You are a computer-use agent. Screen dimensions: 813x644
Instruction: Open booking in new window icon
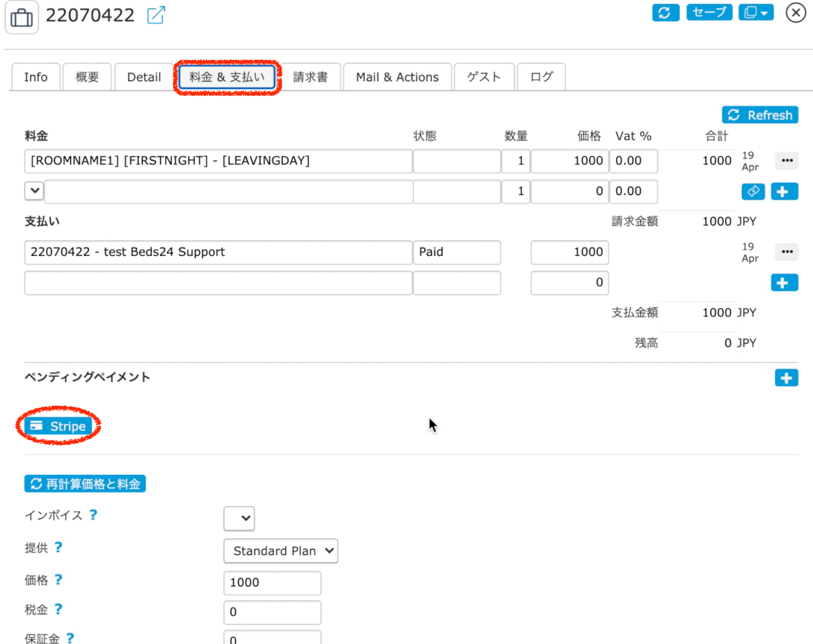(156, 15)
